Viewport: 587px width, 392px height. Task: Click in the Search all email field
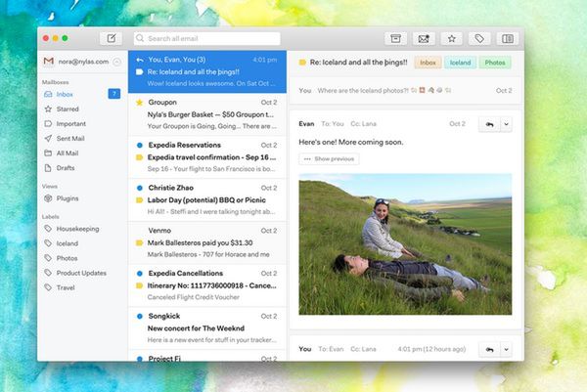click(207, 38)
